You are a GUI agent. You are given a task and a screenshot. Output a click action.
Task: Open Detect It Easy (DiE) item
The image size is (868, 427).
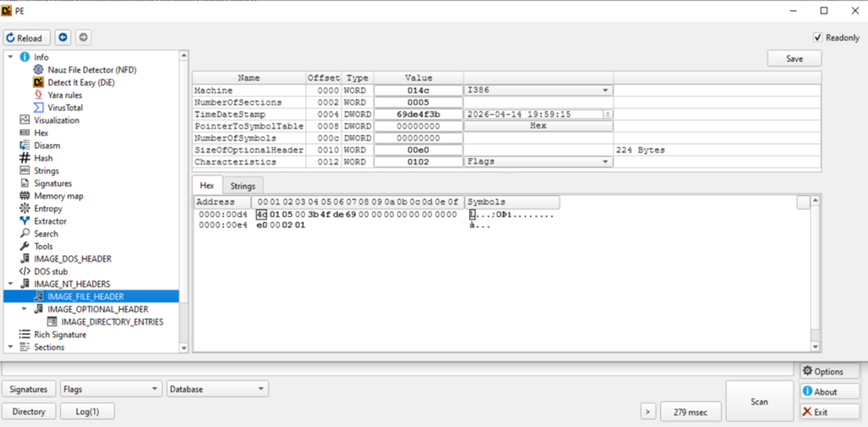click(x=81, y=82)
